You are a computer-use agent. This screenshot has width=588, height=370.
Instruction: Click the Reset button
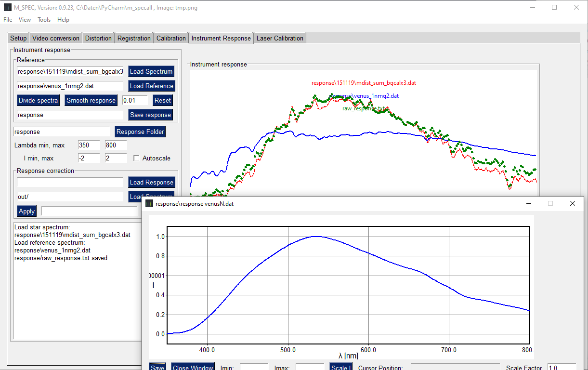(162, 100)
